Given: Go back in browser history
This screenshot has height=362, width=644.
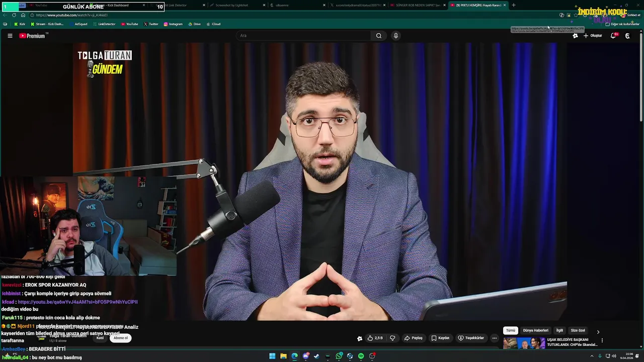Looking at the screenshot, I should coord(5,15).
